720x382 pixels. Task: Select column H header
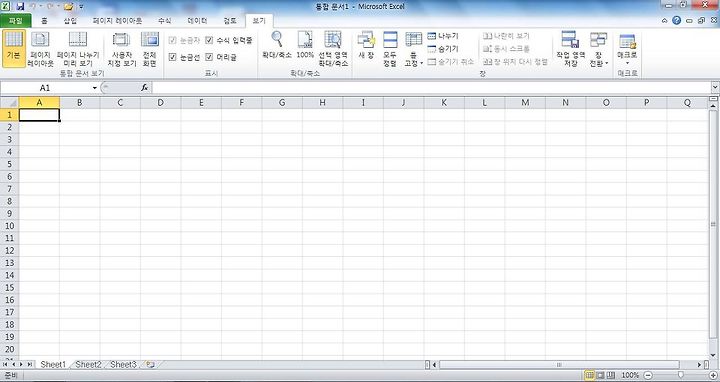coord(322,102)
